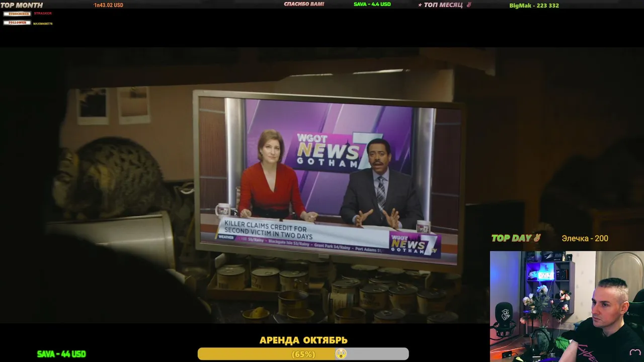Image resolution: width=644 pixels, height=362 pixels.
Task: Click the movie video frame
Action: [x=322, y=185]
